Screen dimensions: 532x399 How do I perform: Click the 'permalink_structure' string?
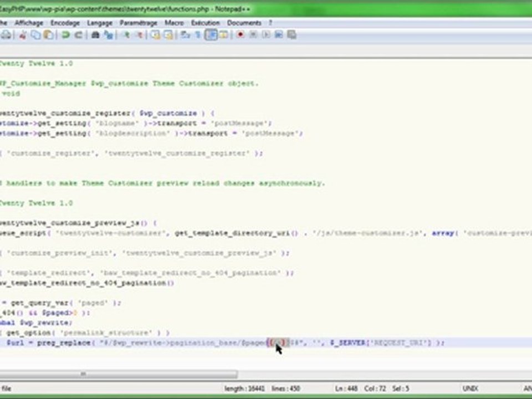[106, 332]
